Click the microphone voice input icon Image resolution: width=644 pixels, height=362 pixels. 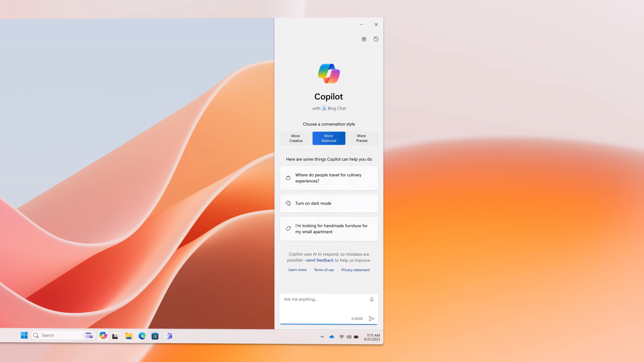coord(372,299)
